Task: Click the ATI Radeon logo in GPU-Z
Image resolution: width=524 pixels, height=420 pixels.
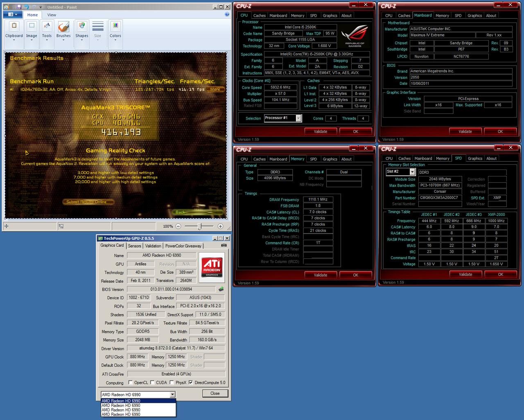Action: pos(212,266)
